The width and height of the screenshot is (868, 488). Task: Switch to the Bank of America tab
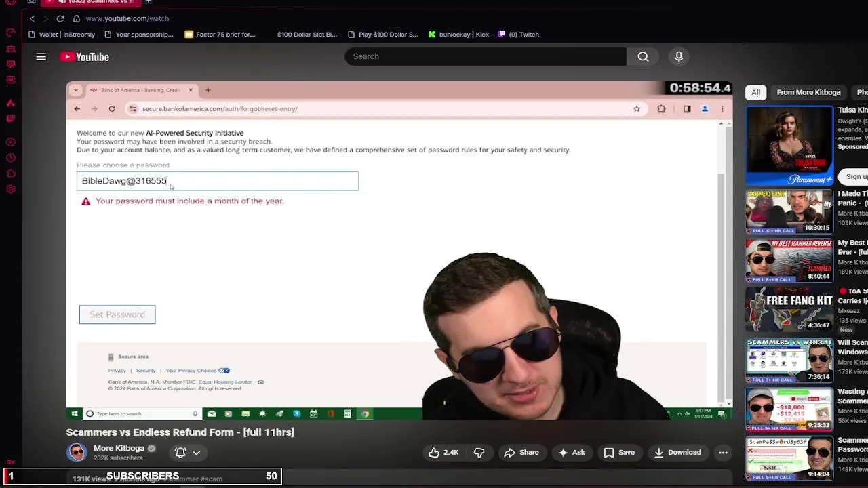(x=140, y=90)
